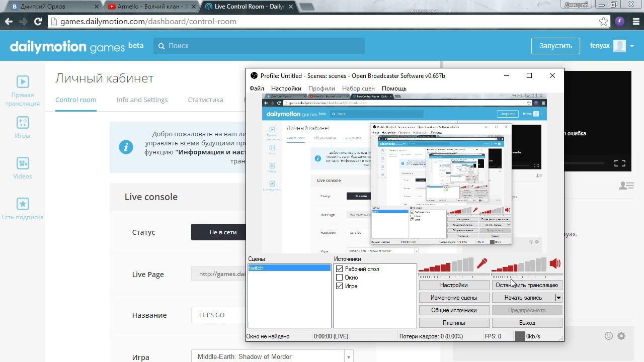The height and width of the screenshot is (362, 644).
Task: Open the viewers list icon beside the player
Action: click(626, 186)
